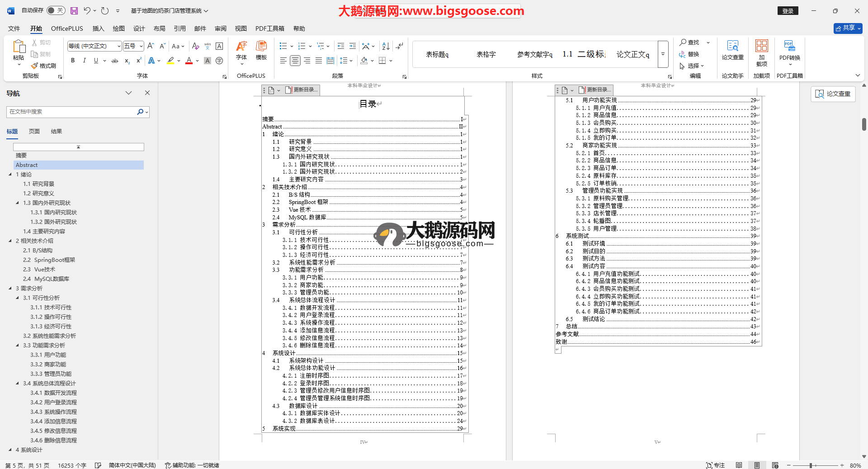The width and height of the screenshot is (868, 469).
Task: Click the 共享 share button
Action: click(x=848, y=28)
